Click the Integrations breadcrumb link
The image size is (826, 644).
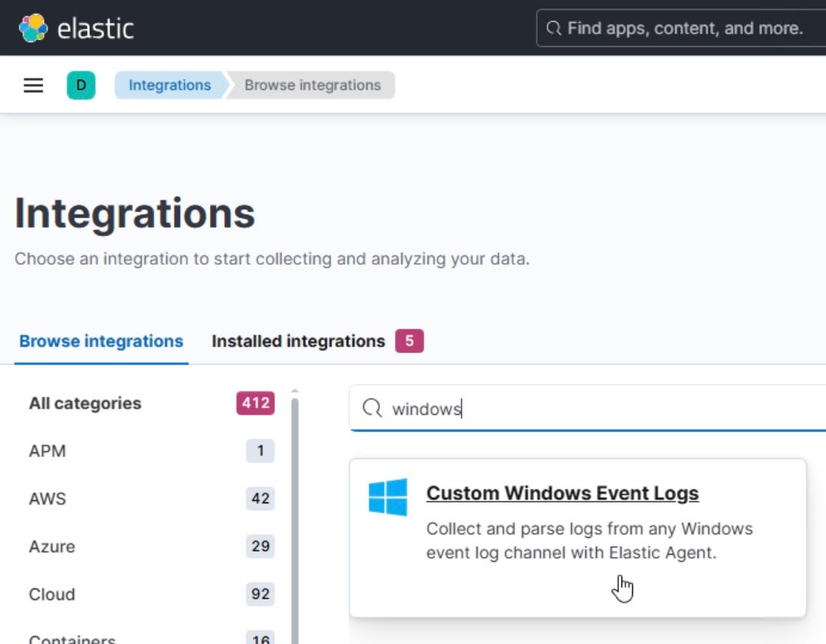coord(169,85)
